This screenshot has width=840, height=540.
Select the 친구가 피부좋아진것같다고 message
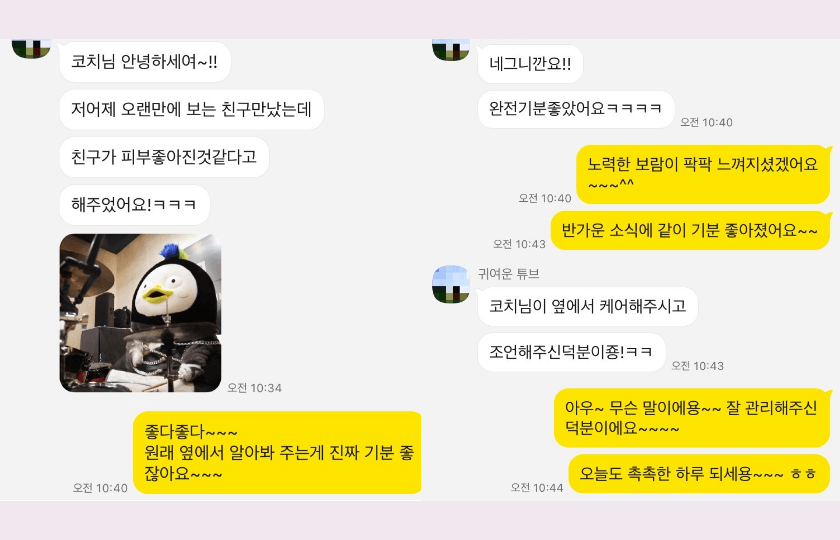tap(164, 157)
